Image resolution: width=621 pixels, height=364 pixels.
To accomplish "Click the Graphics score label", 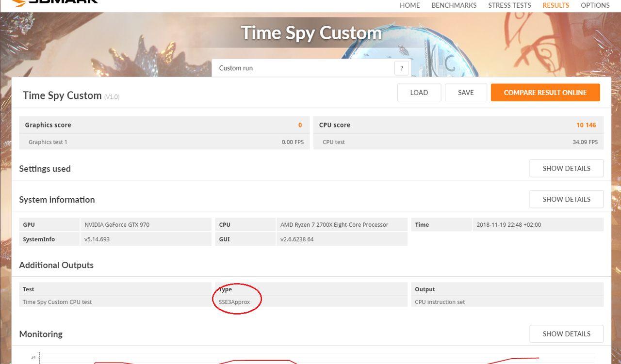I will coord(48,125).
